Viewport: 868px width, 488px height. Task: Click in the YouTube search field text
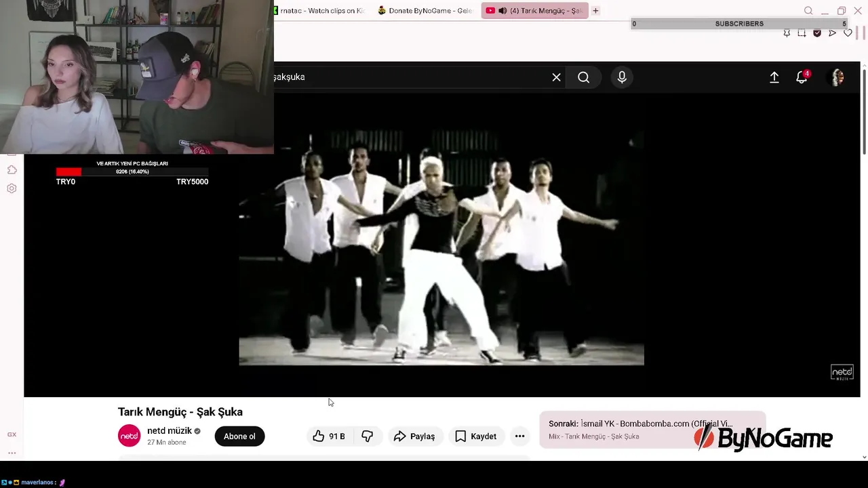point(290,77)
